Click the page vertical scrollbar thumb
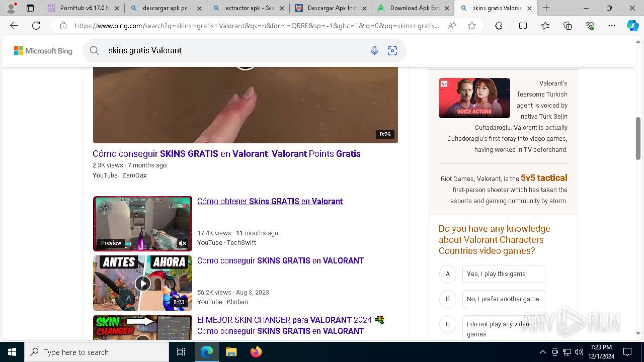Screen dimensions: 644x362 point(638,138)
